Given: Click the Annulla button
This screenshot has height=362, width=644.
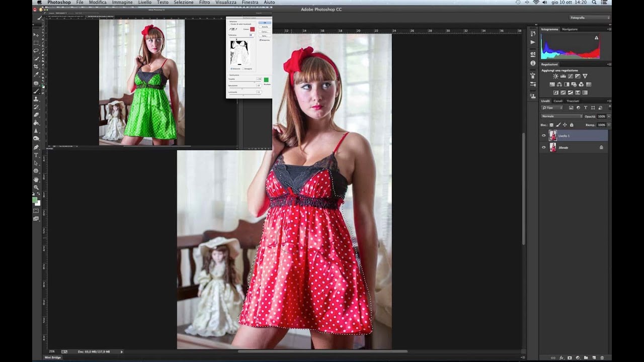Looking at the screenshot, I should coord(265,27).
